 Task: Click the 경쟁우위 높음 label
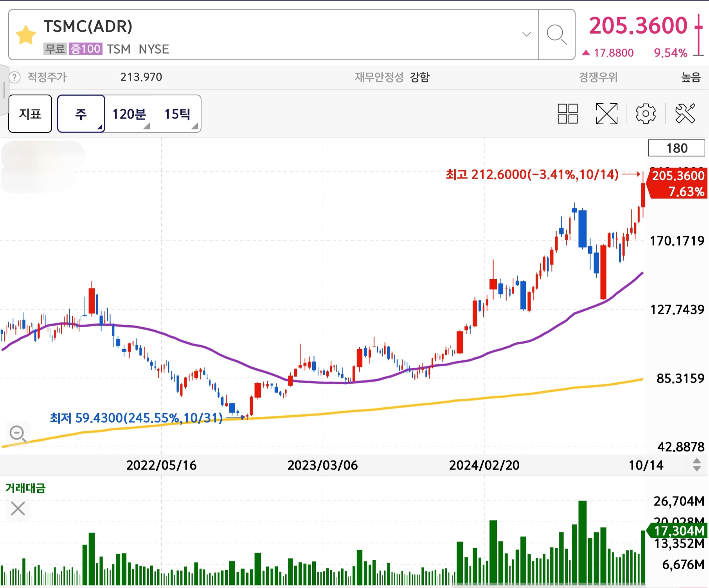point(639,77)
